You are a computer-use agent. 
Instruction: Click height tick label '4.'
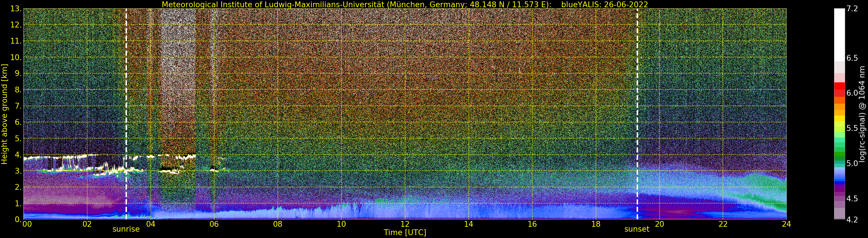(x=18, y=155)
